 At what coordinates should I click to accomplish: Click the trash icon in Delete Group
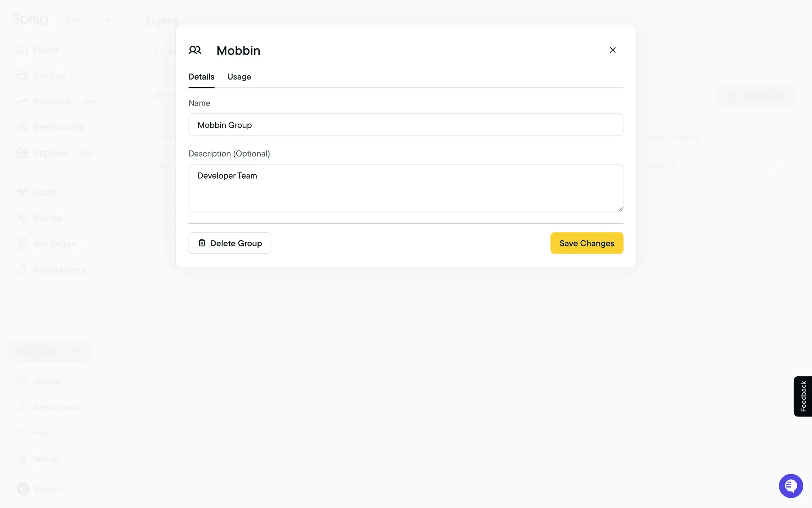(202, 243)
